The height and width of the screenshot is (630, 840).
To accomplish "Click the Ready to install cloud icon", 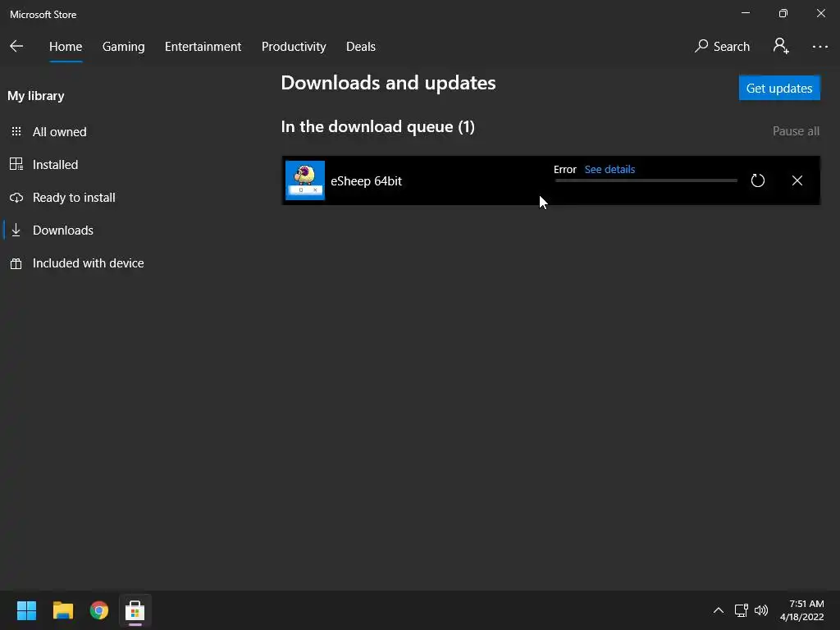I will click(16, 197).
